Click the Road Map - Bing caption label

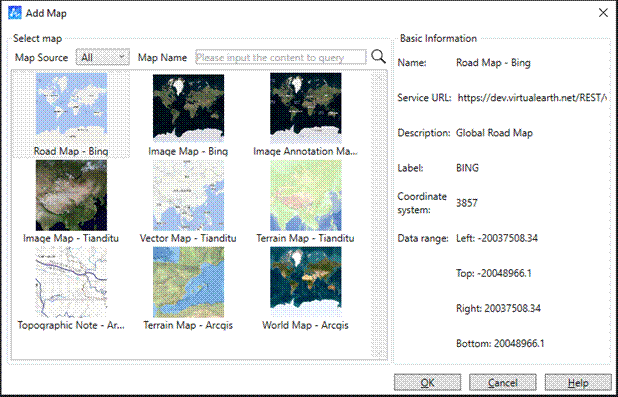point(71,151)
